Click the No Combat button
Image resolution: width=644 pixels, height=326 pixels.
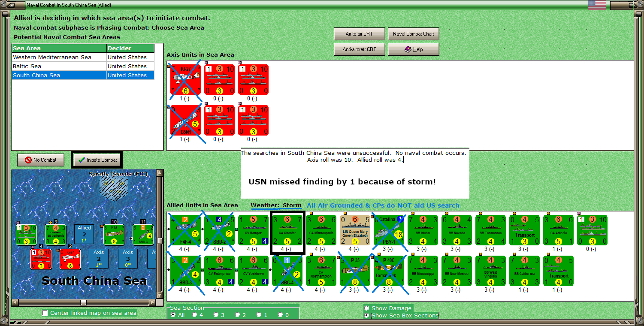pyautogui.click(x=40, y=160)
